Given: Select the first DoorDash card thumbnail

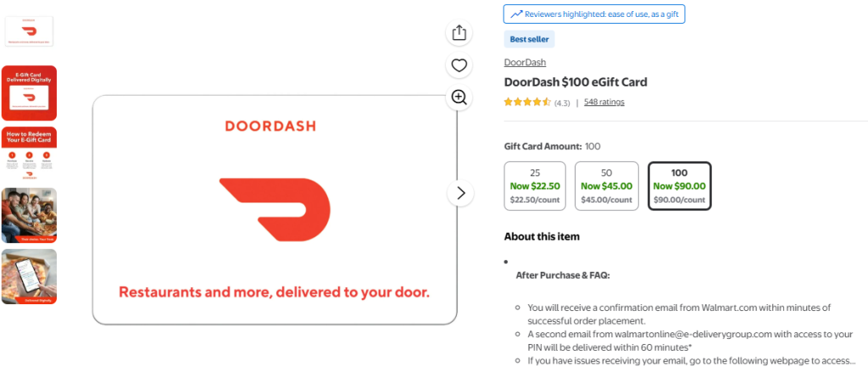Looking at the screenshot, I should pyautogui.click(x=30, y=31).
